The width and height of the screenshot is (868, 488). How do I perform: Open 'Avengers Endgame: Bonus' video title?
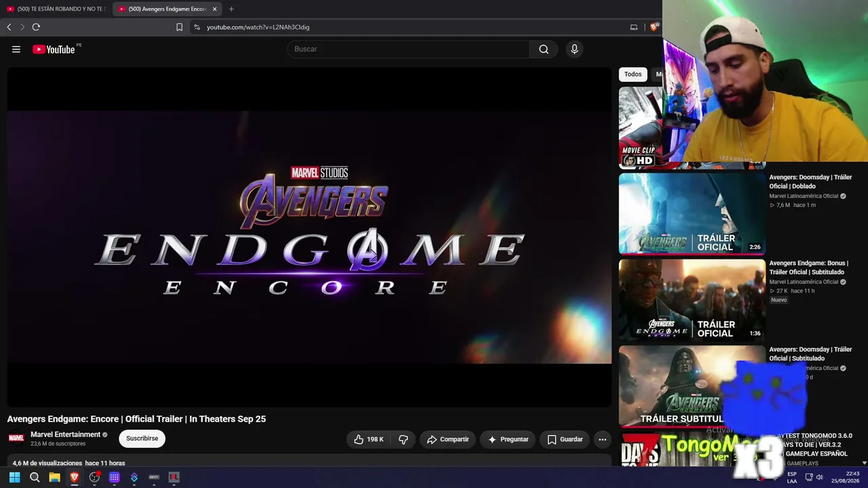click(x=808, y=268)
